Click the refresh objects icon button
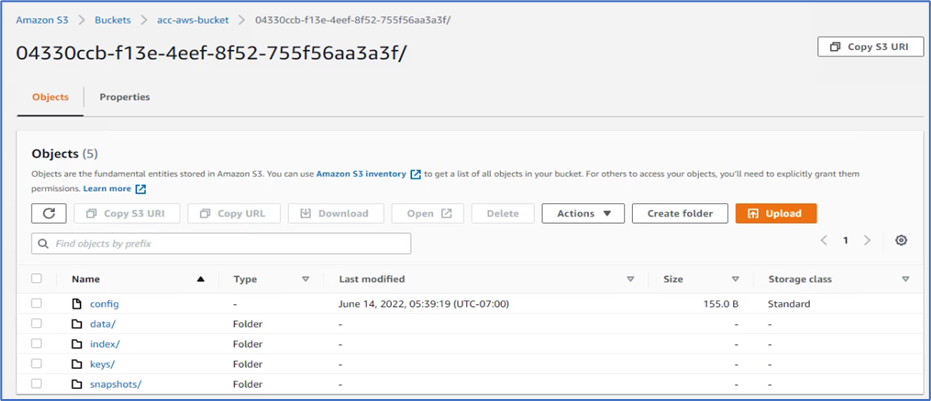The width and height of the screenshot is (931, 401). [x=49, y=213]
